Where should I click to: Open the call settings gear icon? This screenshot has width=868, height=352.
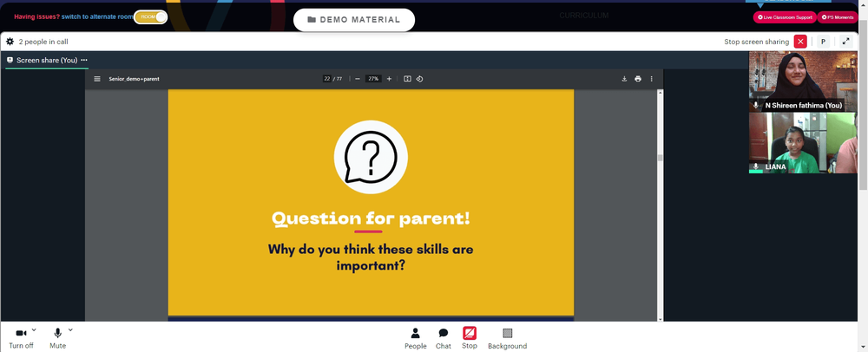(10, 42)
